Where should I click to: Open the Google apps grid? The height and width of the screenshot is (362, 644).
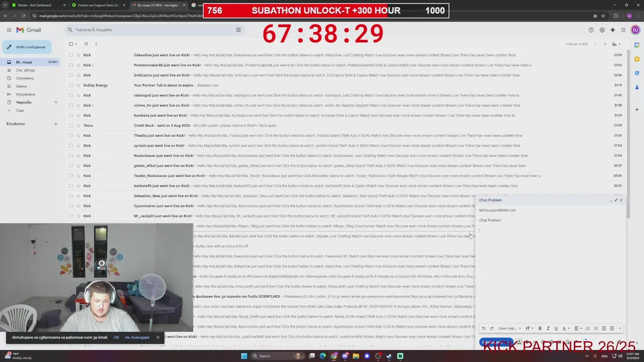[x=623, y=30]
